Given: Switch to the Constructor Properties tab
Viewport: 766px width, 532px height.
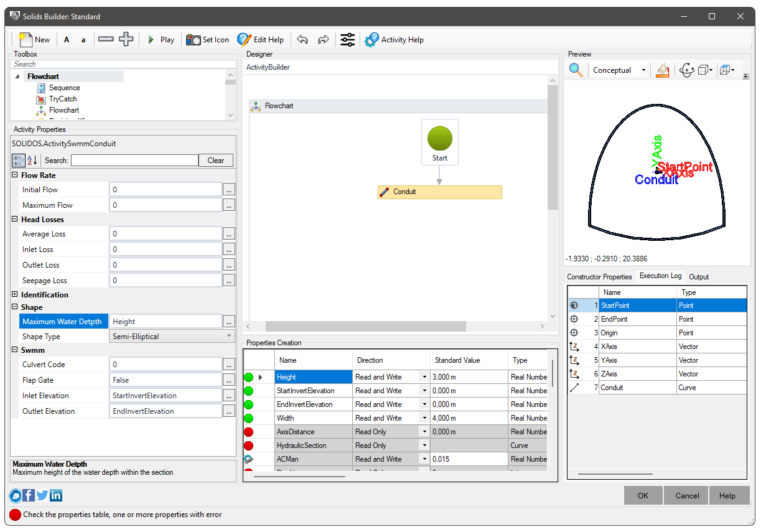Looking at the screenshot, I should 599,277.
